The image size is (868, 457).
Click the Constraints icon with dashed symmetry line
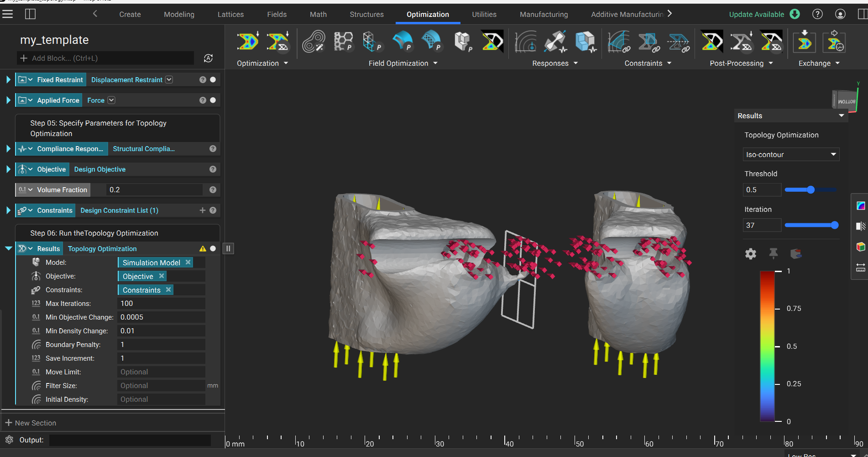(x=679, y=42)
